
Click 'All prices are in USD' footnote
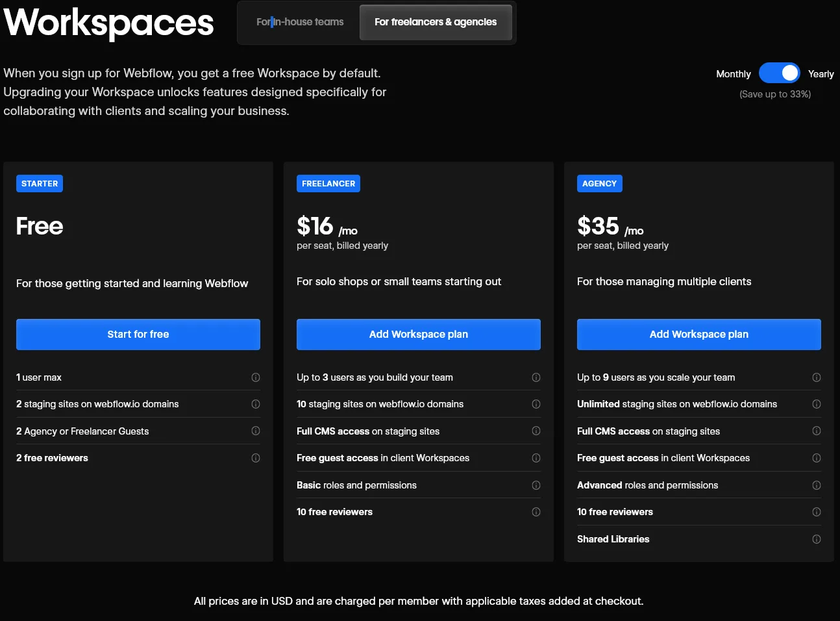(x=419, y=601)
